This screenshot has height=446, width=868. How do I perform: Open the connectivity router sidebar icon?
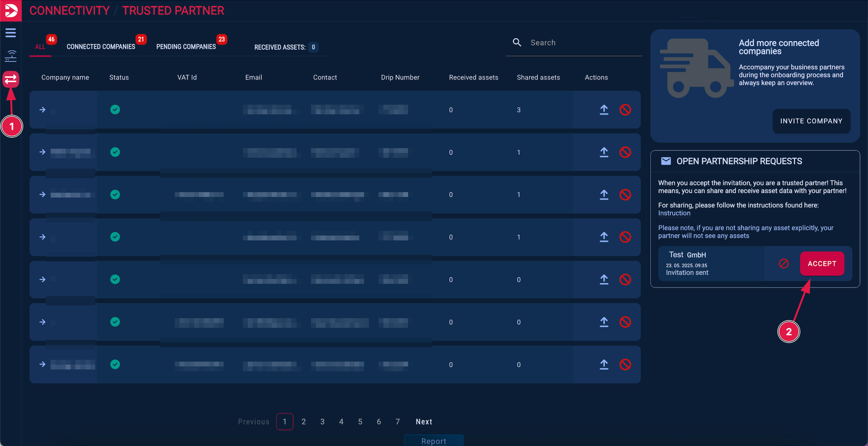11,56
